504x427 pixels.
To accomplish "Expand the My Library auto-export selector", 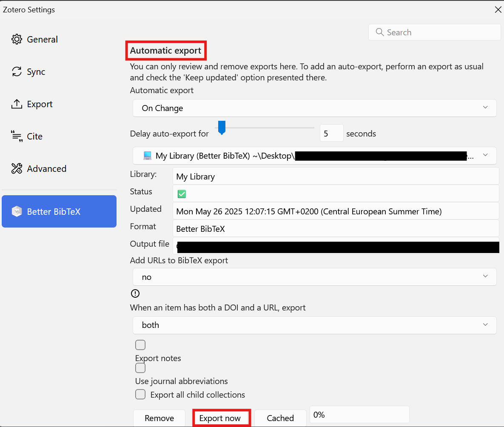I will (x=315, y=156).
